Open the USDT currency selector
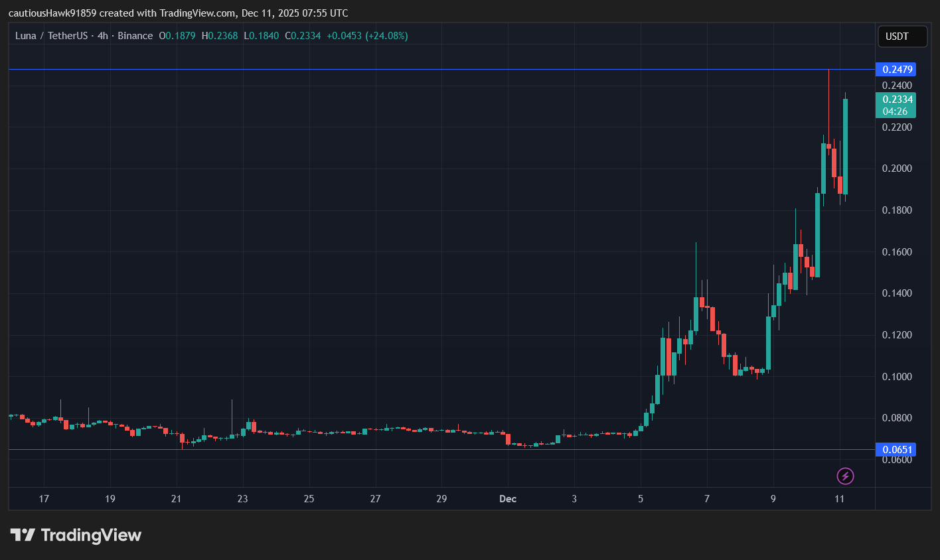 pyautogui.click(x=901, y=36)
